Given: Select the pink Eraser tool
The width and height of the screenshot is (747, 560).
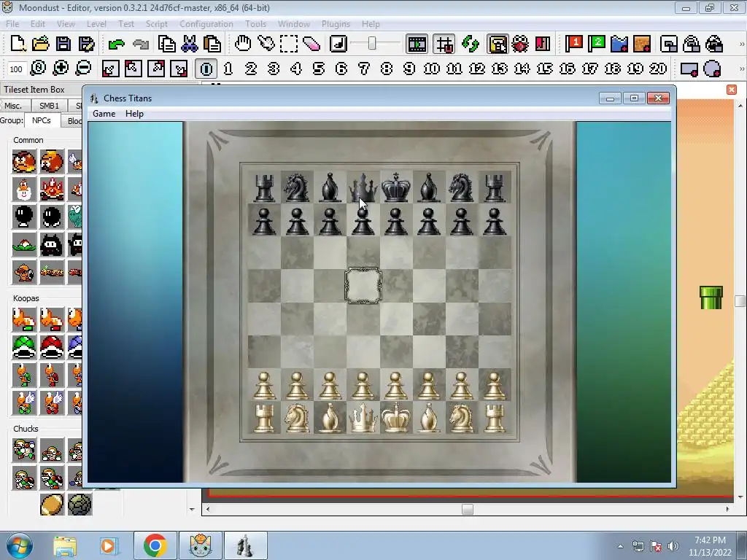Looking at the screenshot, I should (x=311, y=44).
